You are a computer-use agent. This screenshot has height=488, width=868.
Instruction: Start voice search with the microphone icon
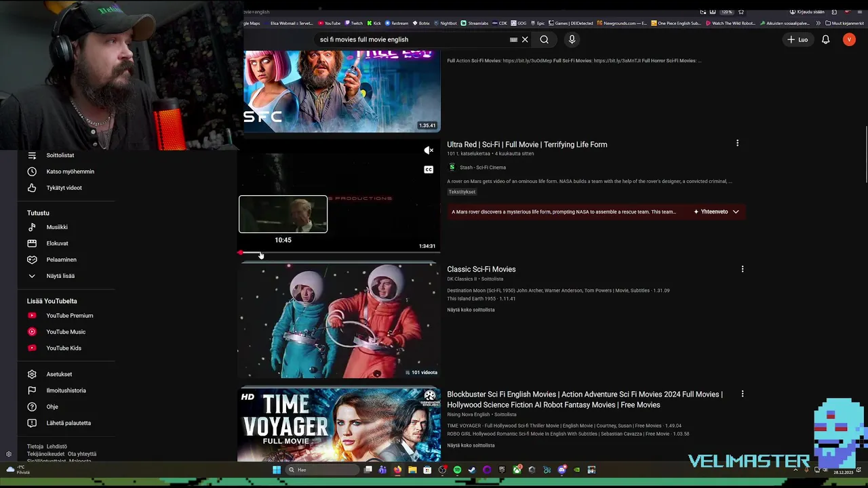click(x=572, y=39)
